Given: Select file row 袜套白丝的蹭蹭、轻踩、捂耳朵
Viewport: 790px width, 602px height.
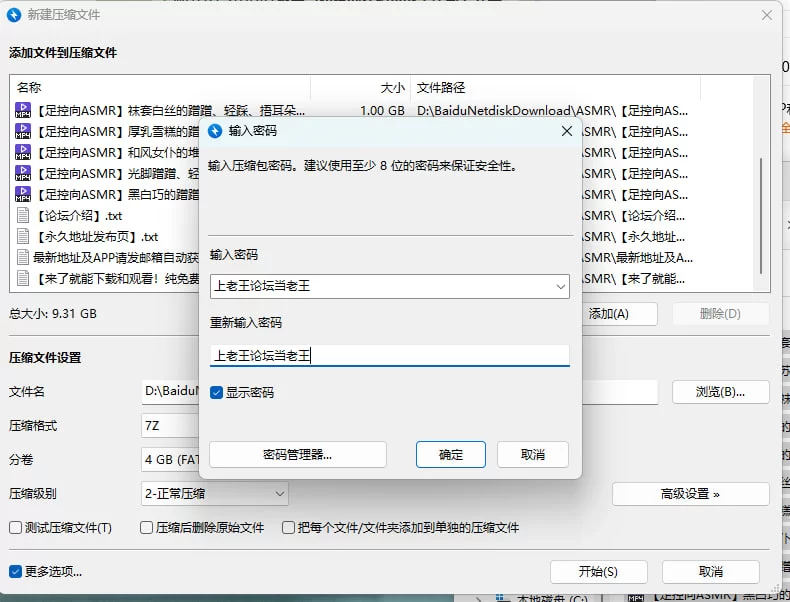Looking at the screenshot, I should click(170, 110).
